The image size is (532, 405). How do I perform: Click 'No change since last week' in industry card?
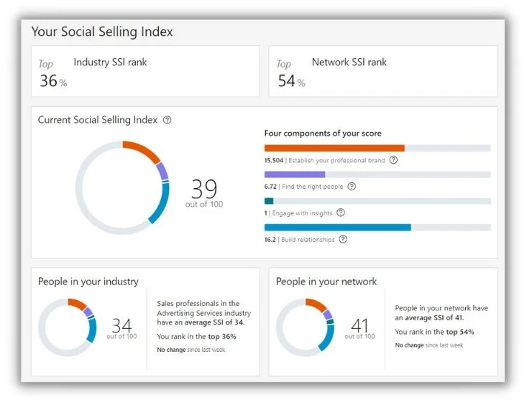click(191, 350)
